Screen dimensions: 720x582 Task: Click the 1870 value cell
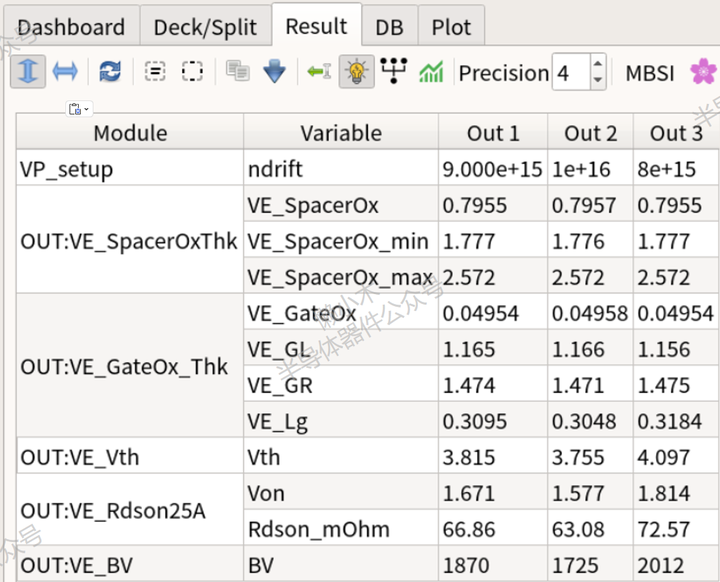coord(493,564)
